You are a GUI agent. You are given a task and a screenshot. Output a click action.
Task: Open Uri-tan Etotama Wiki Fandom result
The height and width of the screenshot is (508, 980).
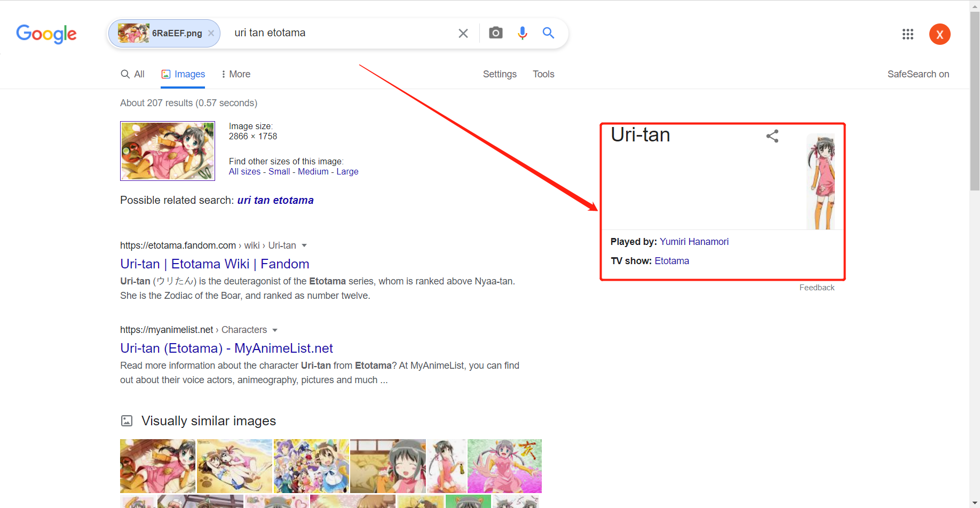click(215, 264)
